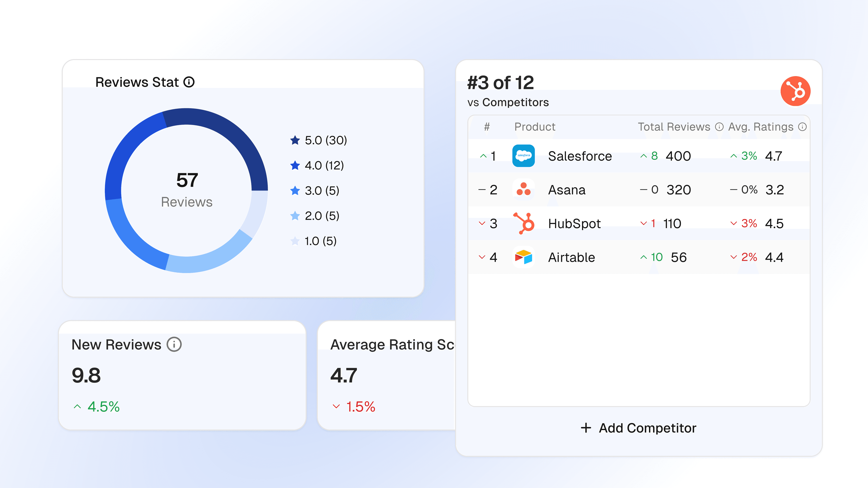The width and height of the screenshot is (868, 488).
Task: Select the 1.0 (5) legend star
Action: point(295,241)
